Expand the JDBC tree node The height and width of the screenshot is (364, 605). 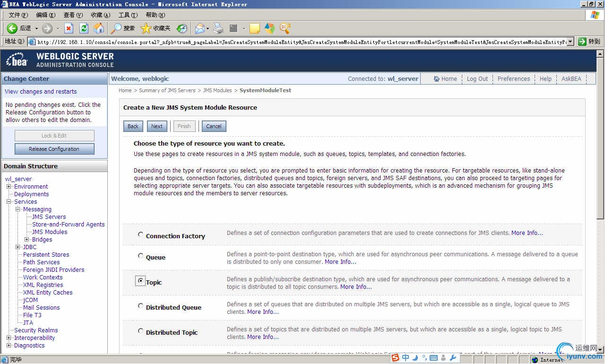18,247
